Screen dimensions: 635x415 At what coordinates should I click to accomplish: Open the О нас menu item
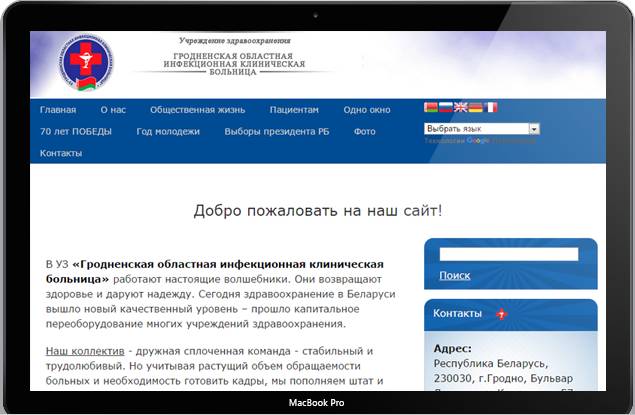113,110
